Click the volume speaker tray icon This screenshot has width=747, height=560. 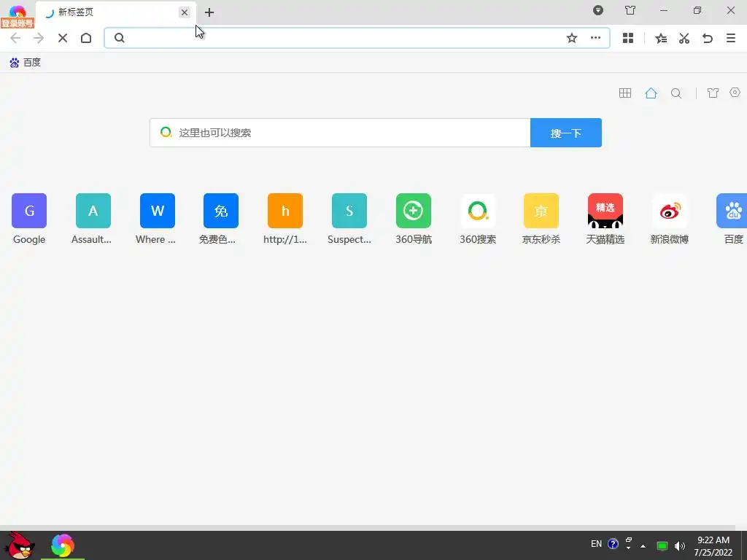(x=680, y=545)
